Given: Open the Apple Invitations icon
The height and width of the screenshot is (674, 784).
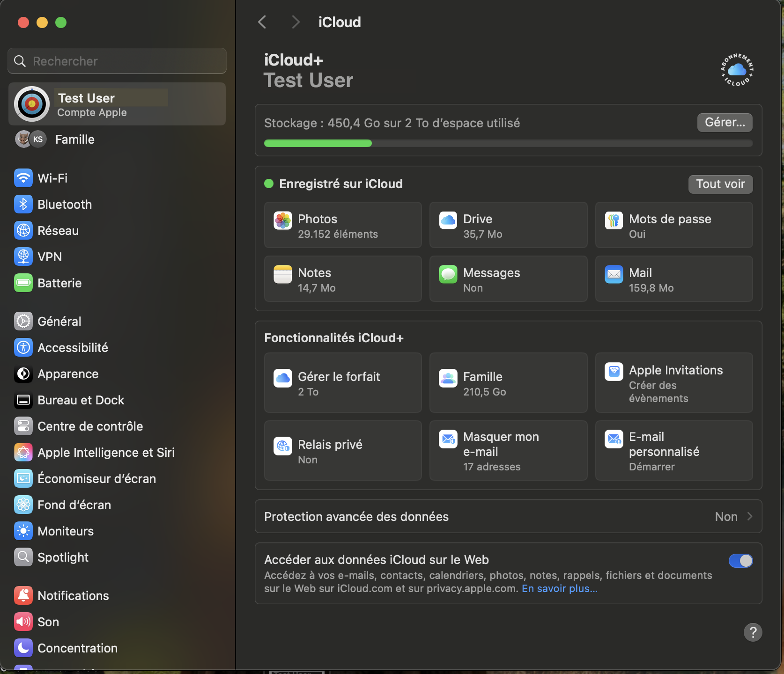Looking at the screenshot, I should click(x=614, y=372).
